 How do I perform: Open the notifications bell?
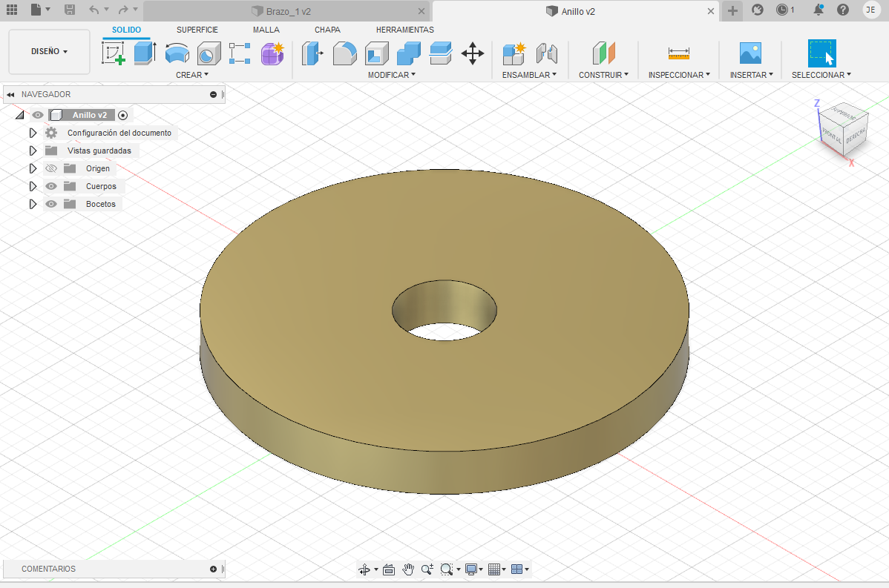(818, 10)
